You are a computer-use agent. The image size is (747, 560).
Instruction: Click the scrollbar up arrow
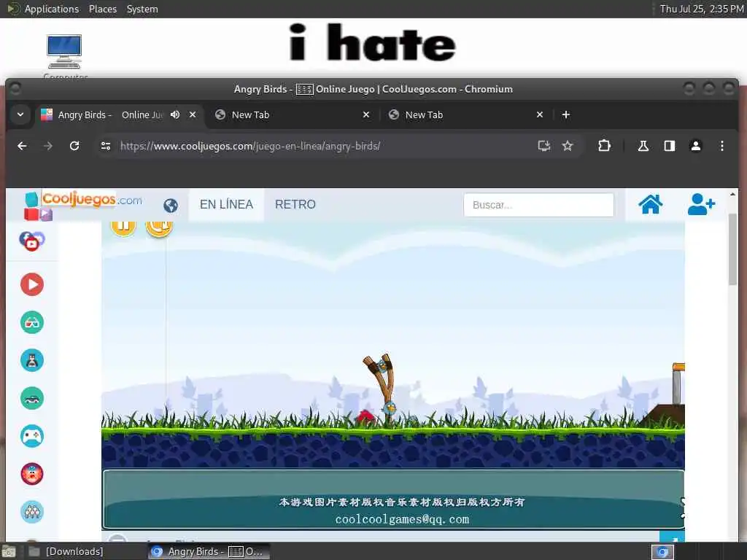pyautogui.click(x=732, y=194)
